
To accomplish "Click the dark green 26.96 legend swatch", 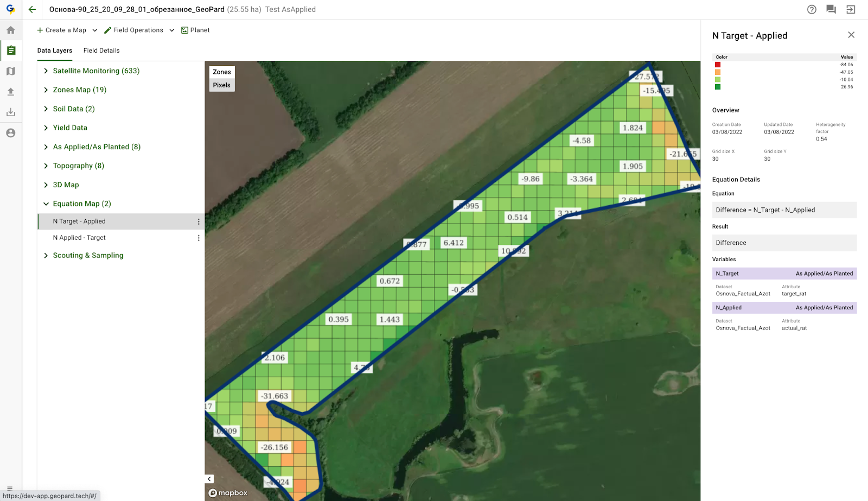I will [x=718, y=87].
